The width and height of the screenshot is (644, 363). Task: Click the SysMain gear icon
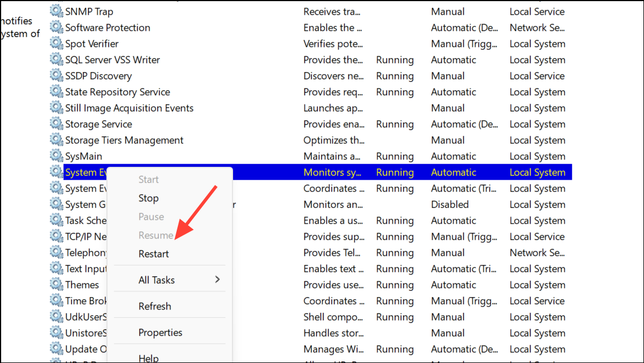tap(56, 156)
